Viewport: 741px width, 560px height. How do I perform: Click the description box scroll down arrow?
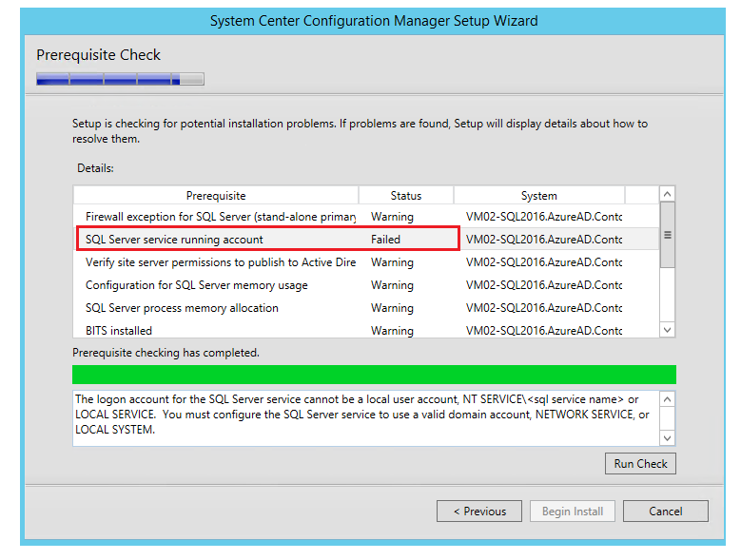coord(667,437)
